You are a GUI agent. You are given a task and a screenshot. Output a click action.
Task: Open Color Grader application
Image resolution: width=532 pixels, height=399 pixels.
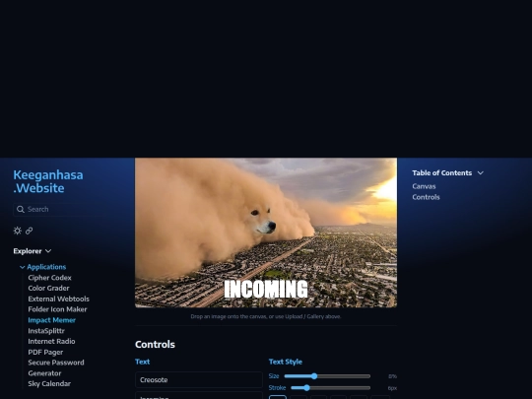(49, 288)
